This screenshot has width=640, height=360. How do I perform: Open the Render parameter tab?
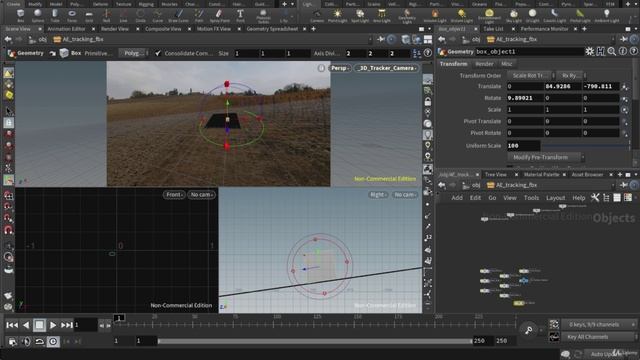484,64
